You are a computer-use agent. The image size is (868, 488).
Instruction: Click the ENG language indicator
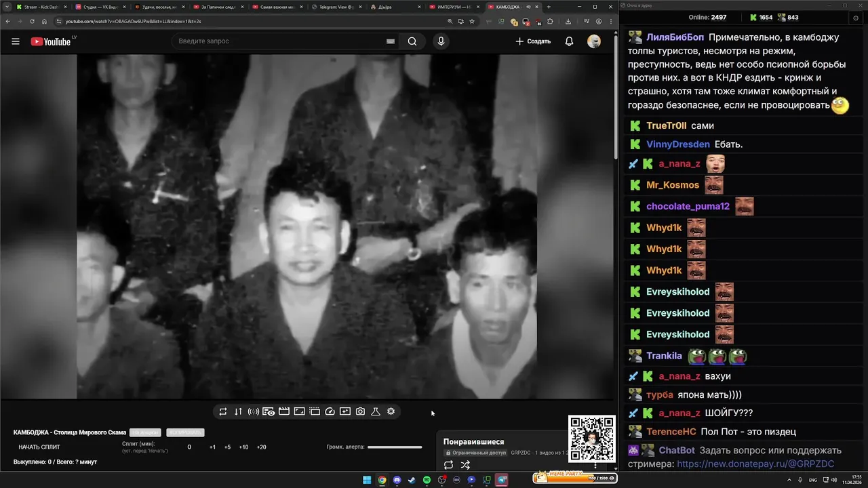(813, 480)
